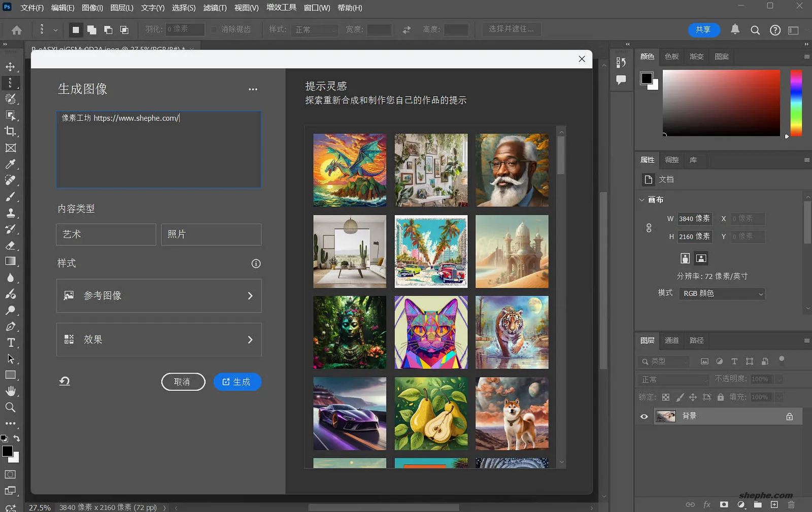This screenshot has height=512, width=812.
Task: Toggle Background layer visibility eye
Action: pyautogui.click(x=644, y=417)
